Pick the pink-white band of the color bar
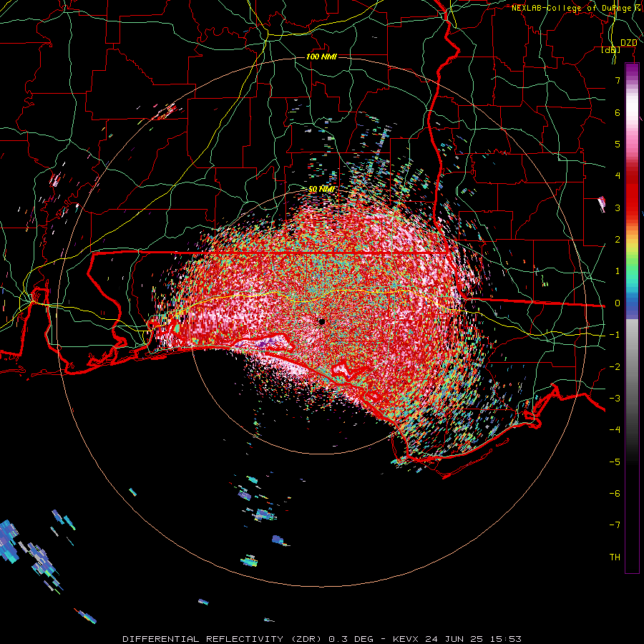 click(x=632, y=123)
